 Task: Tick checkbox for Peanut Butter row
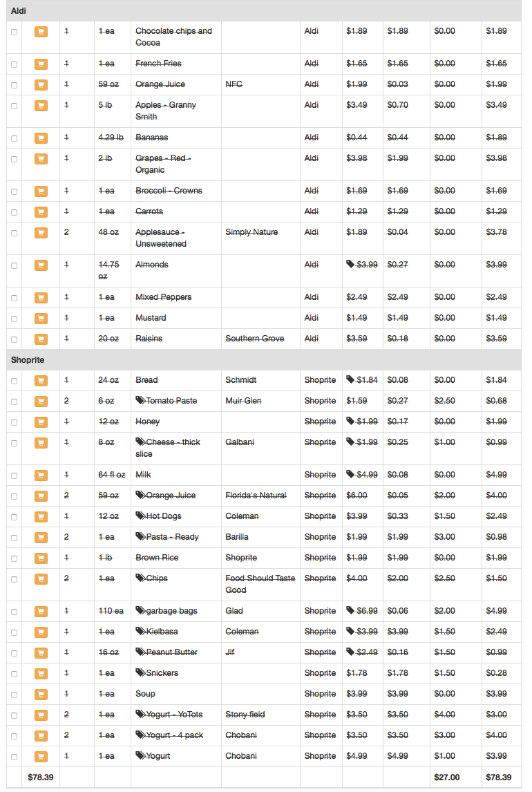point(14,654)
